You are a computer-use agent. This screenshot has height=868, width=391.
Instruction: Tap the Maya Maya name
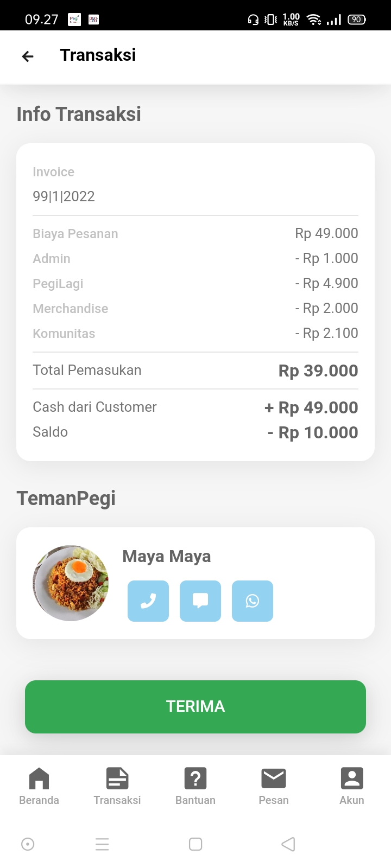[167, 557]
